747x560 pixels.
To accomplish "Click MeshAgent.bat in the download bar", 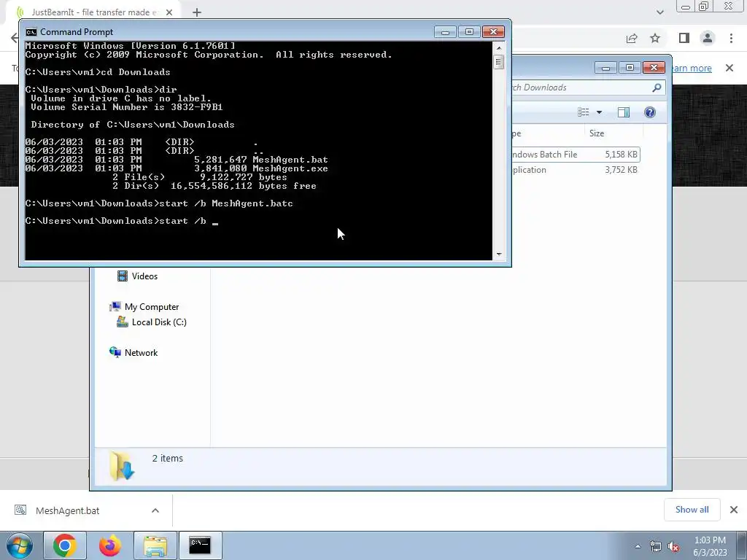I will coord(68,510).
